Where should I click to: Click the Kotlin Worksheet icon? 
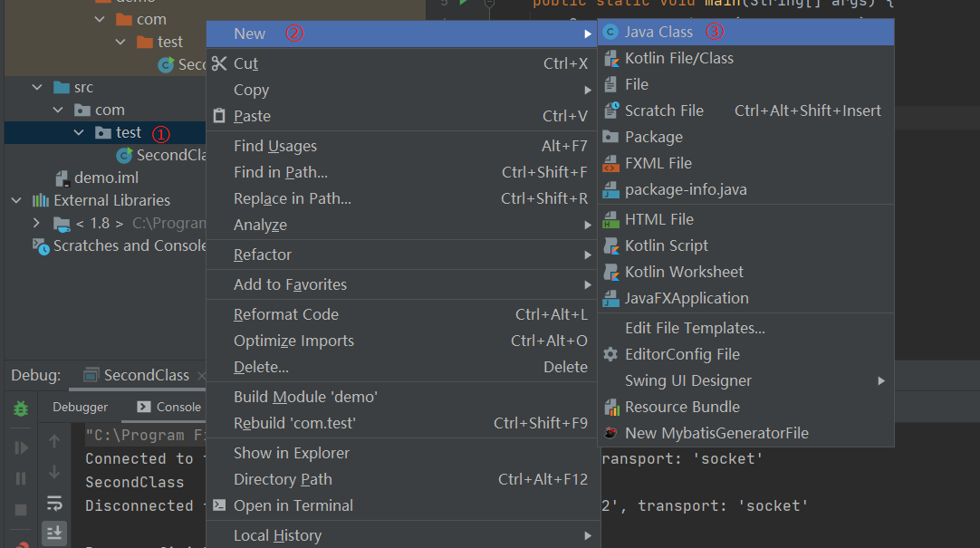(610, 272)
